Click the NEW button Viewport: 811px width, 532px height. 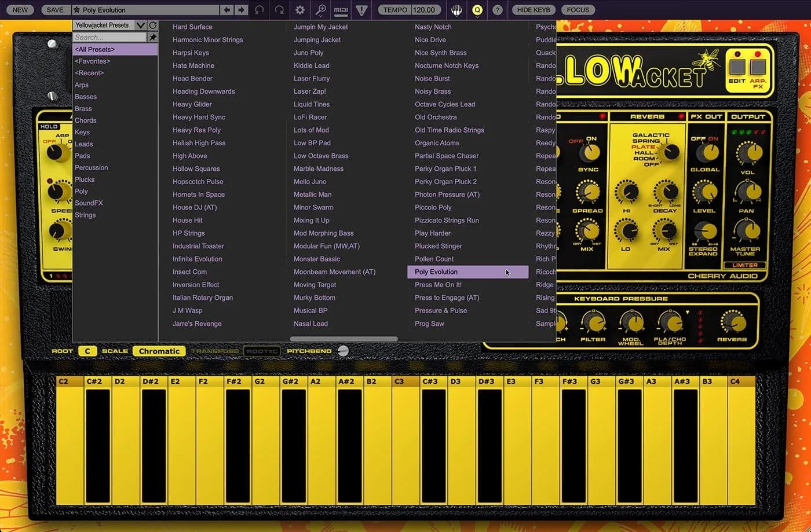point(19,10)
